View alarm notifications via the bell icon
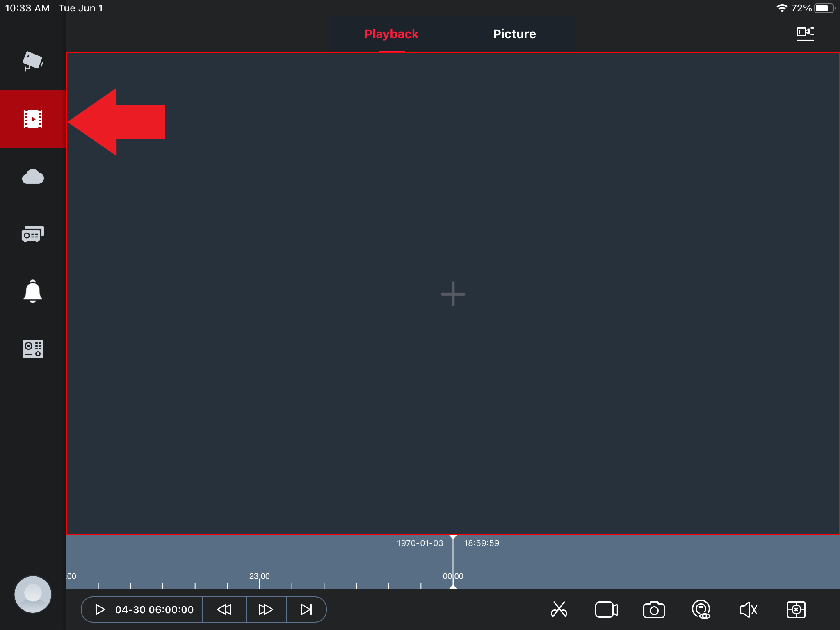The image size is (840, 630). [33, 292]
